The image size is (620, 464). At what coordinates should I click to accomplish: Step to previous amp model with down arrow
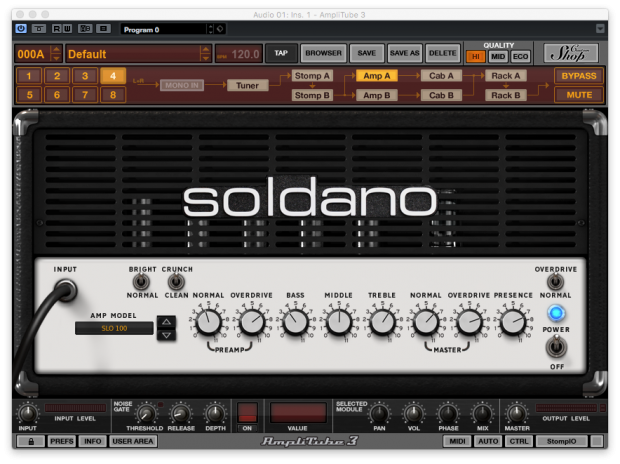pyautogui.click(x=166, y=335)
